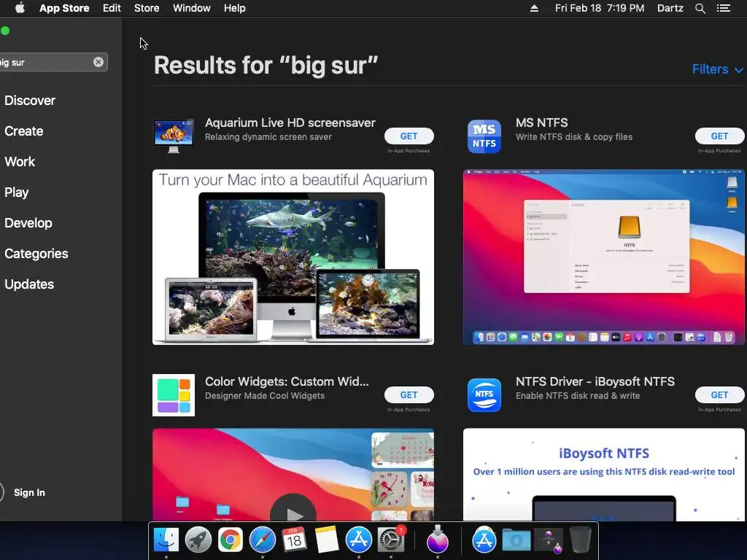The width and height of the screenshot is (747, 560).
Task: Click the Sign In link
Action: pos(29,492)
